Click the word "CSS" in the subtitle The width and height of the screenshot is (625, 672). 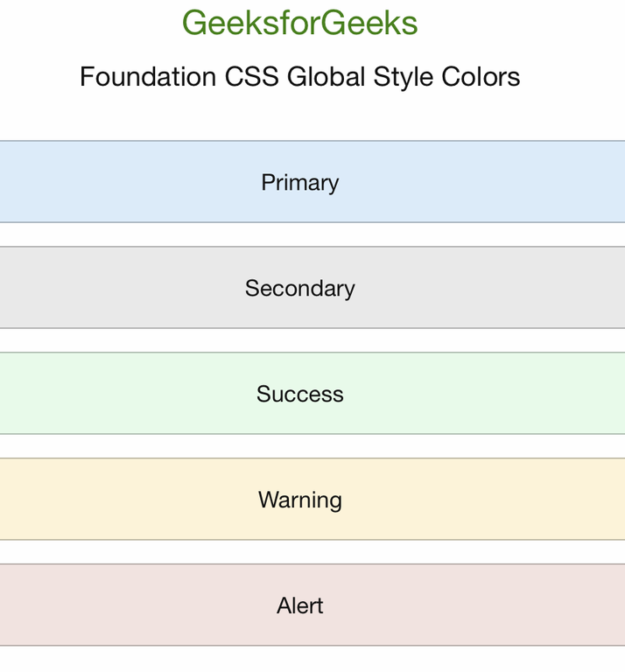(x=252, y=77)
